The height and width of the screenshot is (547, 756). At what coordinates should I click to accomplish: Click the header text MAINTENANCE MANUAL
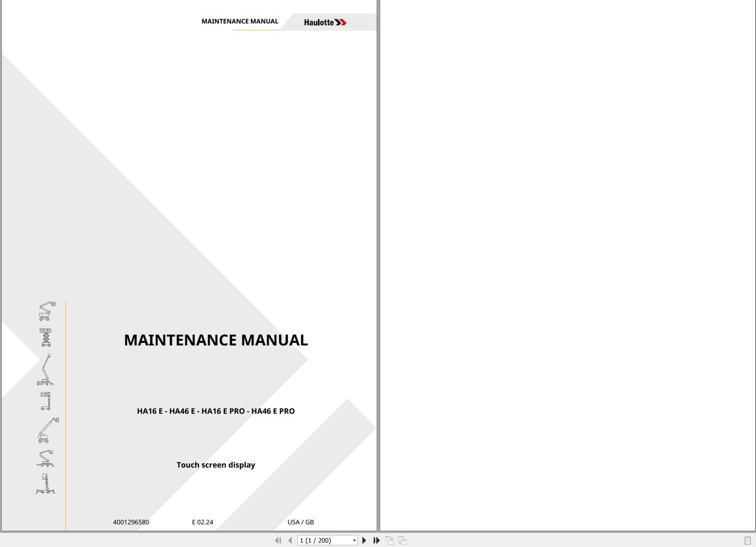pyautogui.click(x=240, y=21)
